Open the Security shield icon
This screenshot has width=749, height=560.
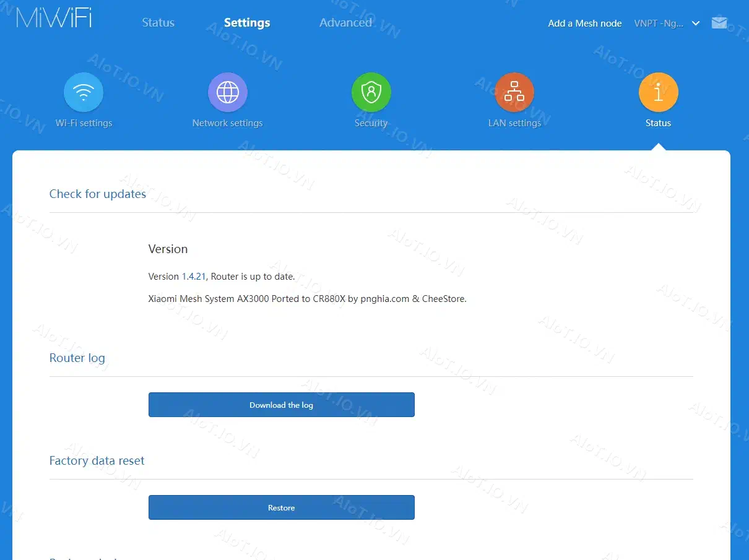[371, 93]
